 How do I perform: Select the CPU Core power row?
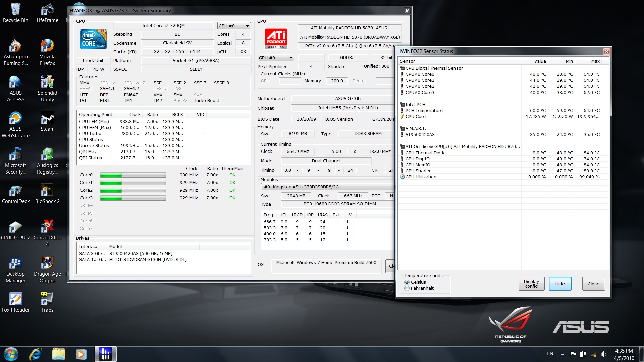tap(500, 116)
